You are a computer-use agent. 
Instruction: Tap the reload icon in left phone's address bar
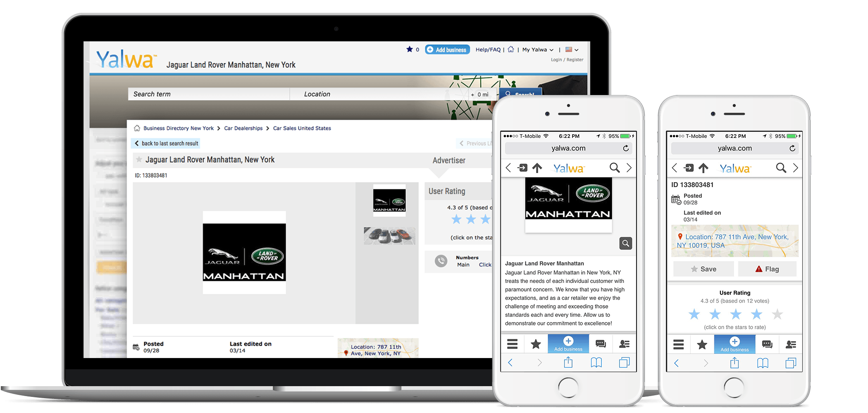point(626,148)
